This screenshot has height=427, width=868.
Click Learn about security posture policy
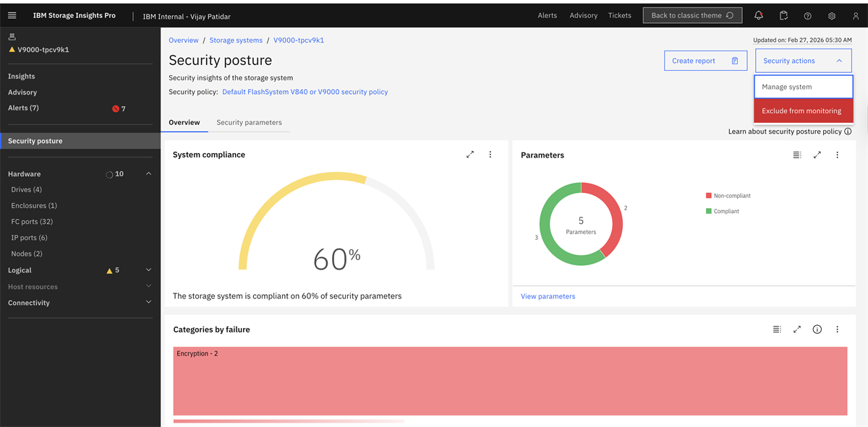[x=785, y=131]
